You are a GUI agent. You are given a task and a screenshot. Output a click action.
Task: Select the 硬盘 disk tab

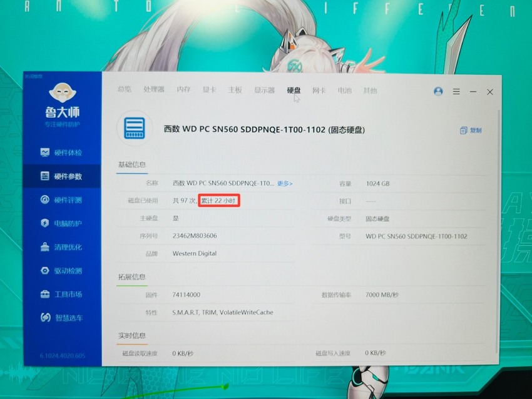tap(294, 90)
